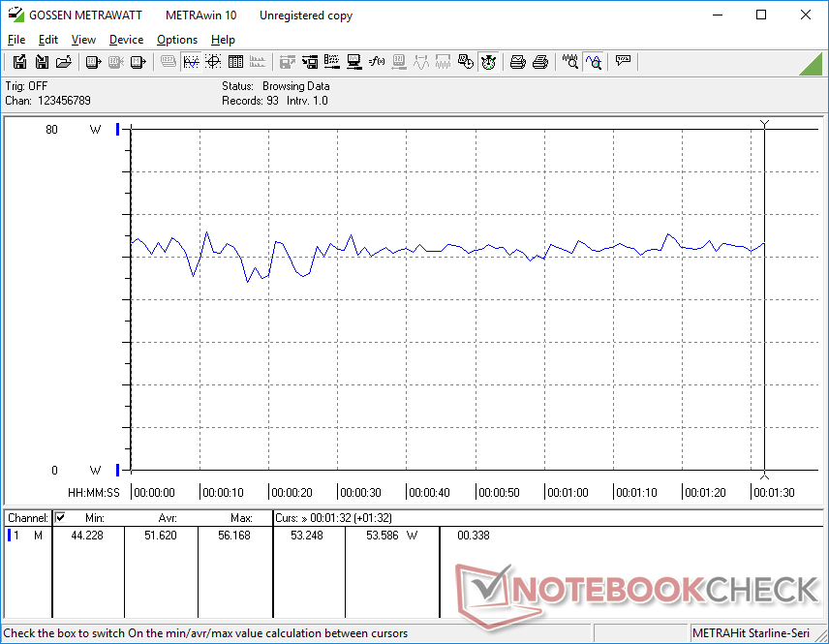Screen dimensions: 829x644
Task: Open the f(x) math function icon
Action: (377, 62)
